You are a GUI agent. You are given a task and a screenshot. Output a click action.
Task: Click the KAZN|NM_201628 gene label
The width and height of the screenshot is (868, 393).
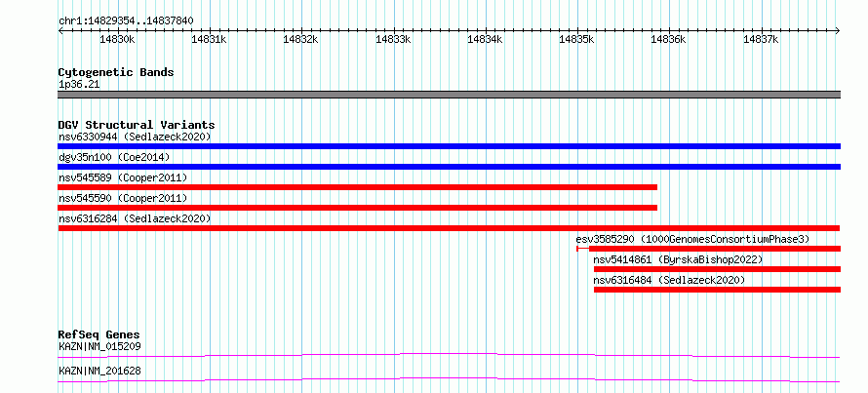pos(99,371)
